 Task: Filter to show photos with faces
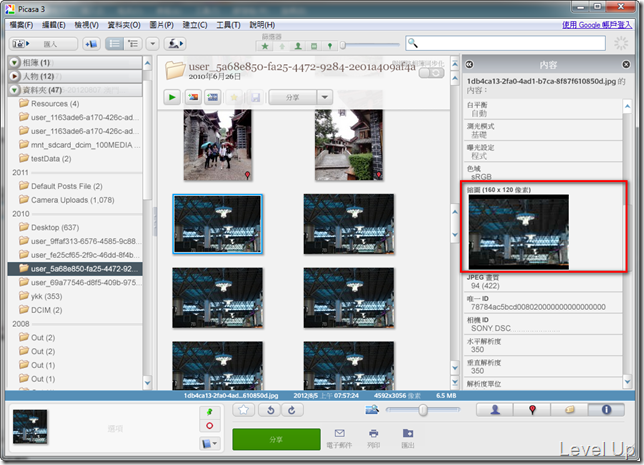click(298, 46)
